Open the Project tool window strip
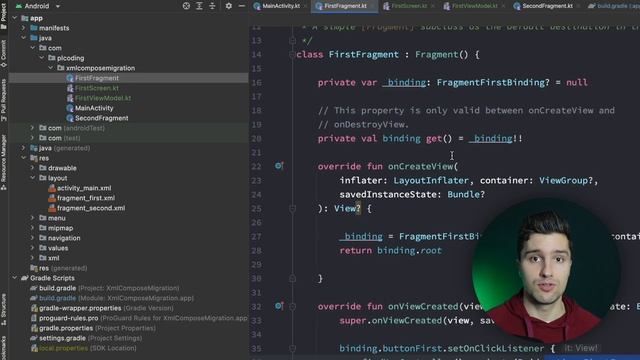This screenshot has width=640, height=360. click(4, 15)
